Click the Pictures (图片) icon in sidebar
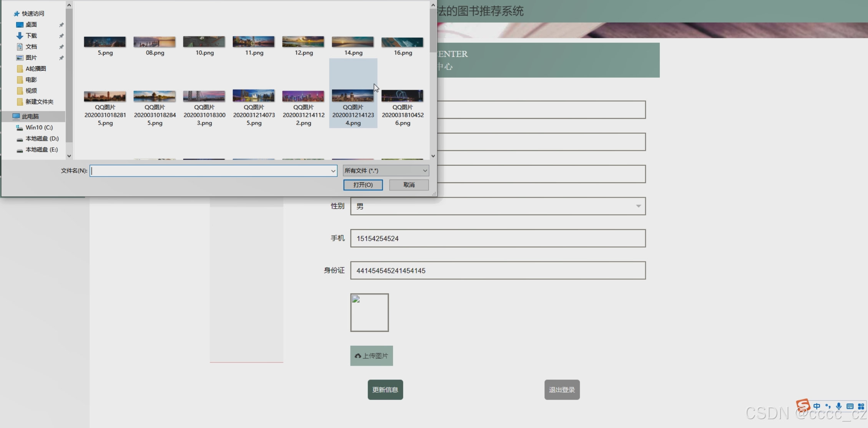 (x=20, y=58)
